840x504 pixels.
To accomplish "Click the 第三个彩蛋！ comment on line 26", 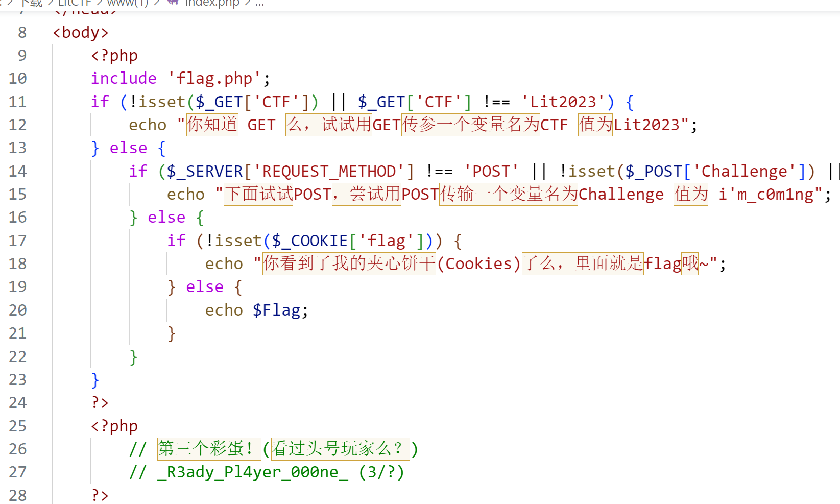I will coord(209,449).
